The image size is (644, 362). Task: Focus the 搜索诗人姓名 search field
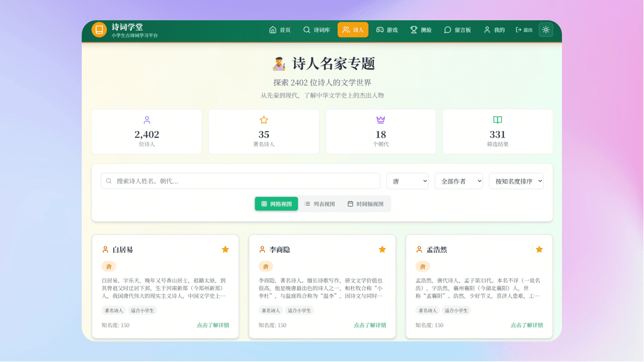tap(240, 181)
